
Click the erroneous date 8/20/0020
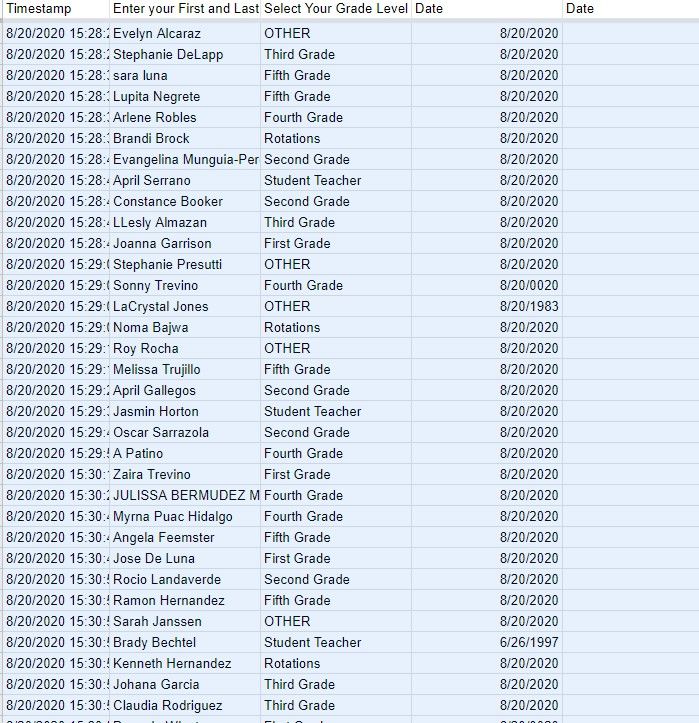[x=486, y=285]
